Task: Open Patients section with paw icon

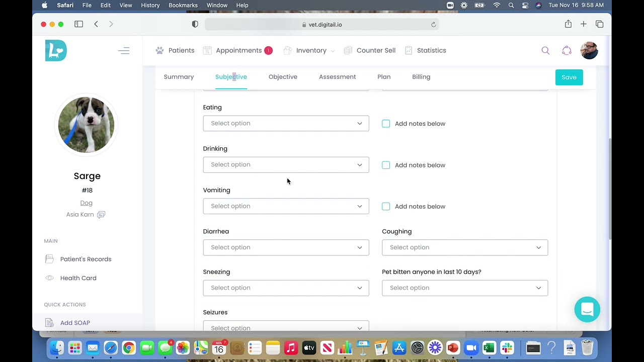Action: [x=175, y=50]
